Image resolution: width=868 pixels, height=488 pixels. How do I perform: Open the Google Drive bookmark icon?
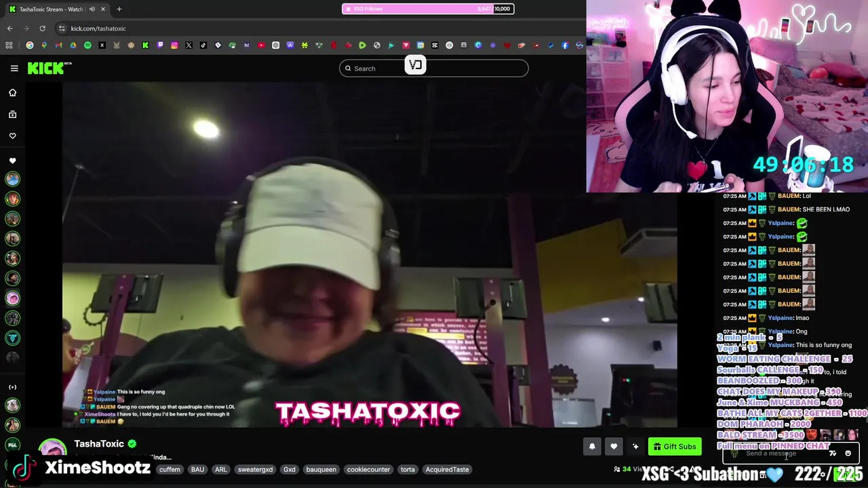73,45
